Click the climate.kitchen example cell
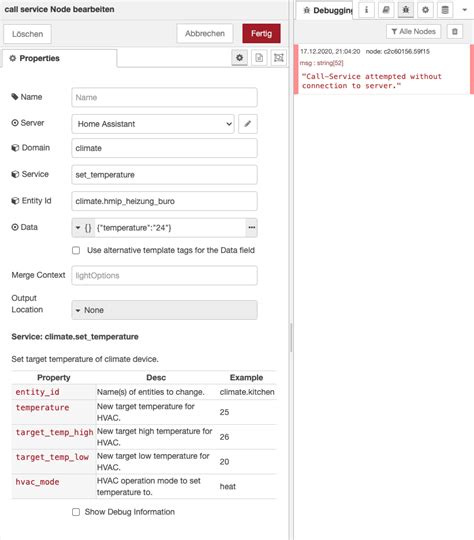 (x=247, y=392)
